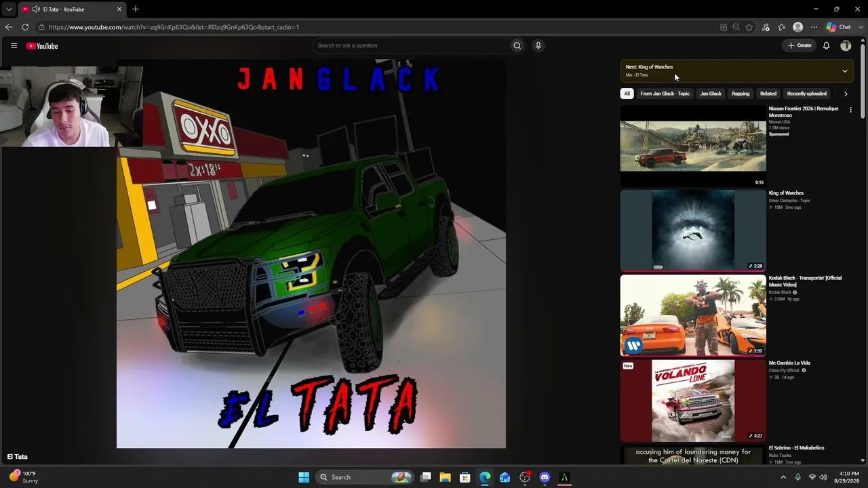Open the King of Watches video thumbnail
The image size is (868, 488).
(x=693, y=230)
